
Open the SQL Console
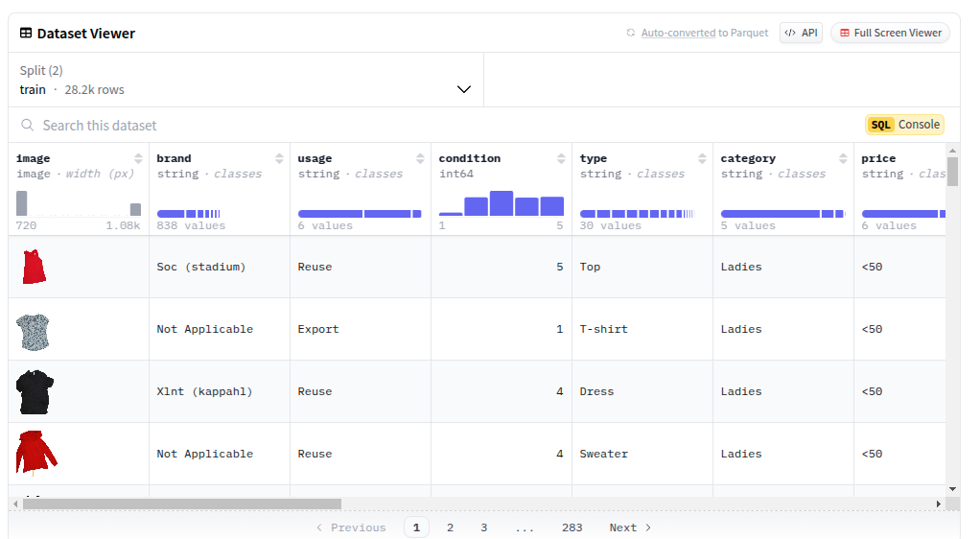click(904, 125)
